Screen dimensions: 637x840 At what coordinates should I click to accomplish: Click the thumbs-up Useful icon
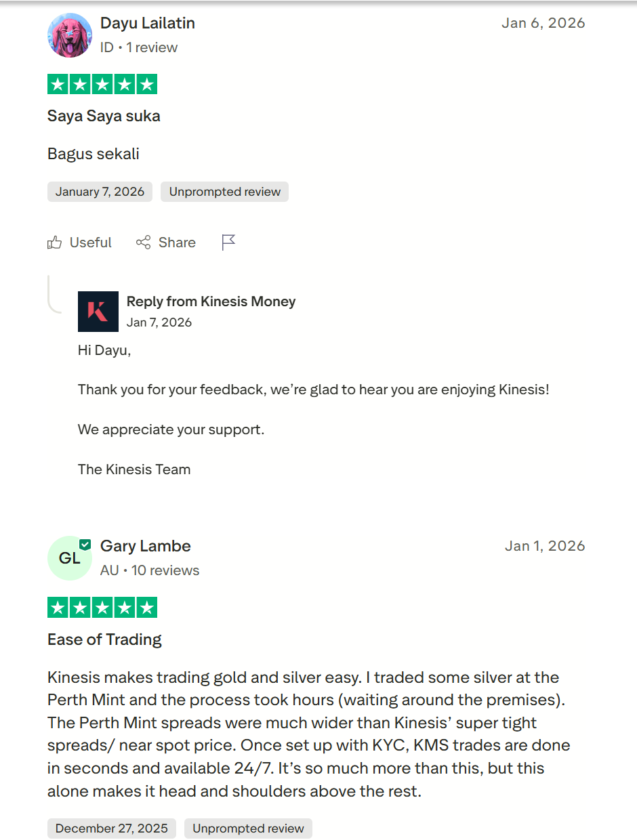[x=54, y=242]
